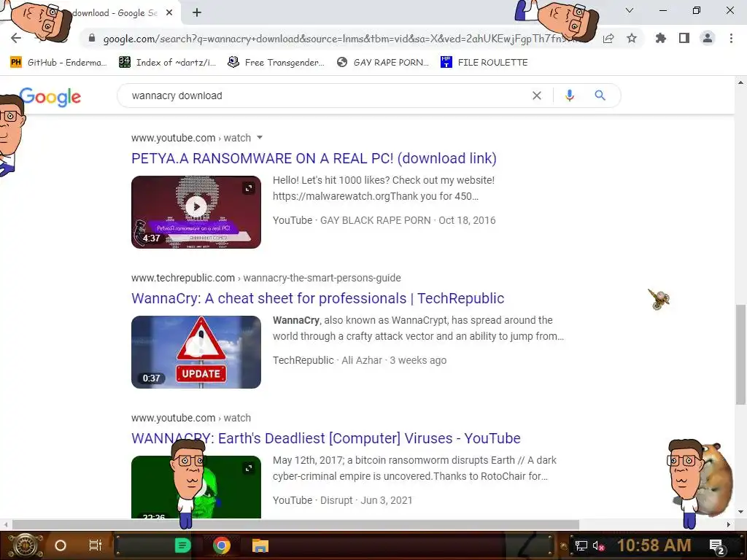The height and width of the screenshot is (560, 747).
Task: Click the scroll-right arrow at bottom
Action: 729,524
